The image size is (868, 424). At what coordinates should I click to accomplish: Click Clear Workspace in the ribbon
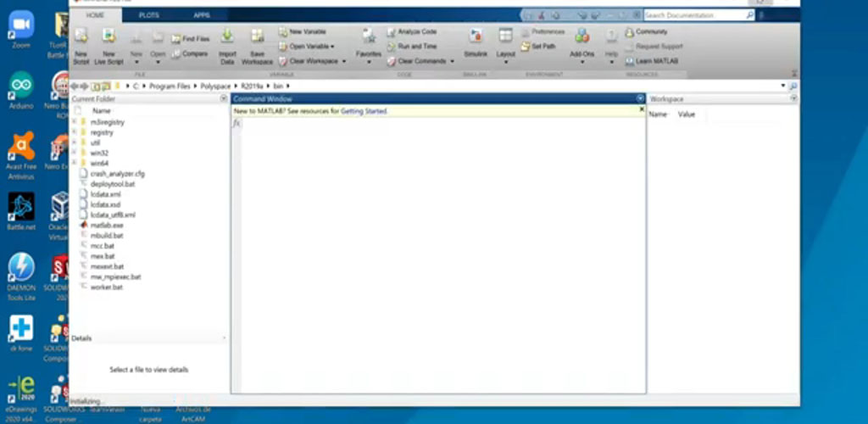click(309, 61)
